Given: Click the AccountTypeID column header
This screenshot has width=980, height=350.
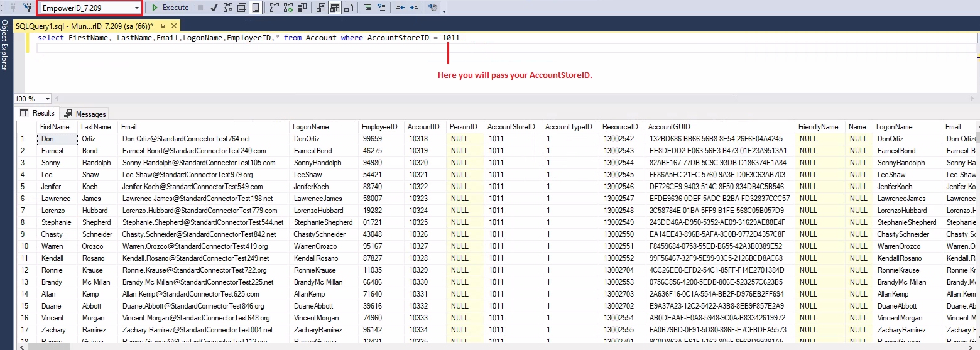Looking at the screenshot, I should (x=569, y=127).
